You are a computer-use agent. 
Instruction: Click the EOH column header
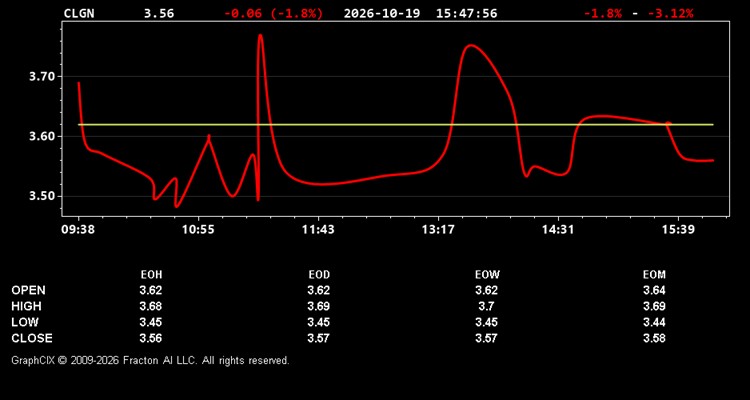tap(151, 275)
